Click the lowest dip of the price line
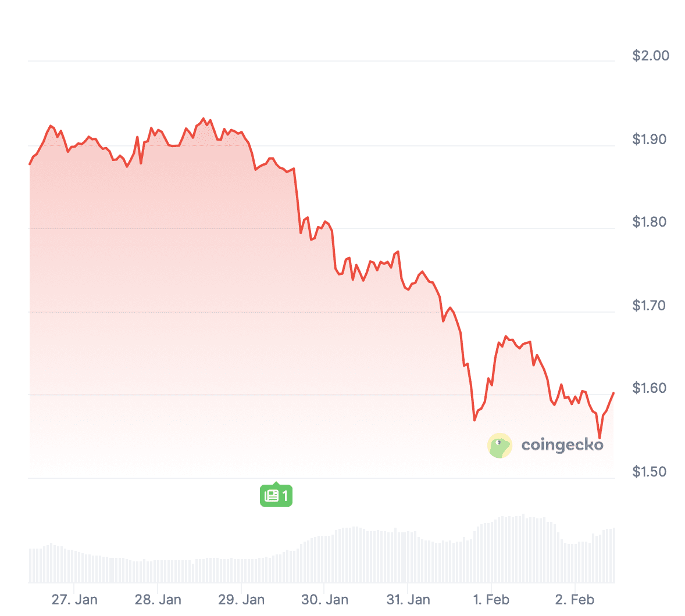 (600, 438)
